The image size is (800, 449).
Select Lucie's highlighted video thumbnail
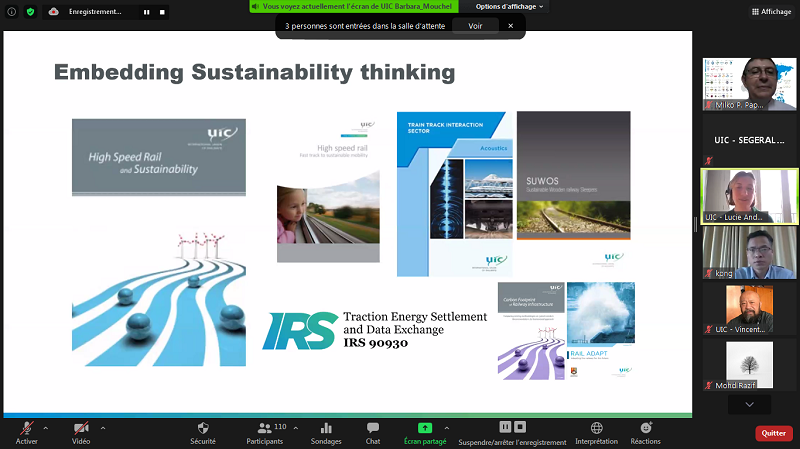pyautogui.click(x=749, y=196)
